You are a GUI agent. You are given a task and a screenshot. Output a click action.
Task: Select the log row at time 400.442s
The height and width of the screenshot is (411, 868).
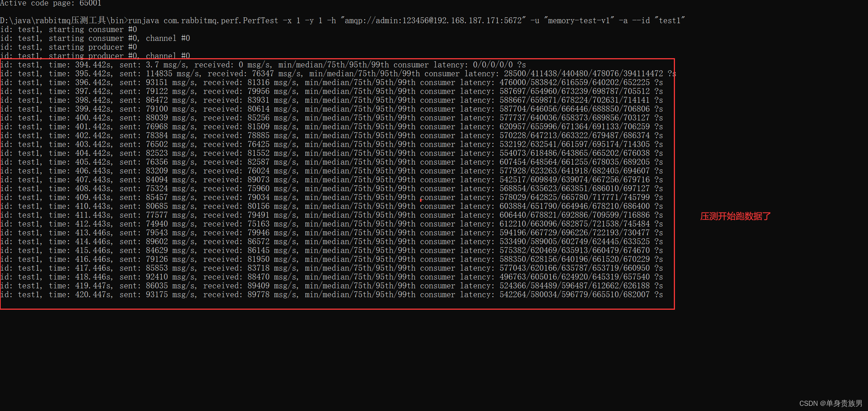332,118
